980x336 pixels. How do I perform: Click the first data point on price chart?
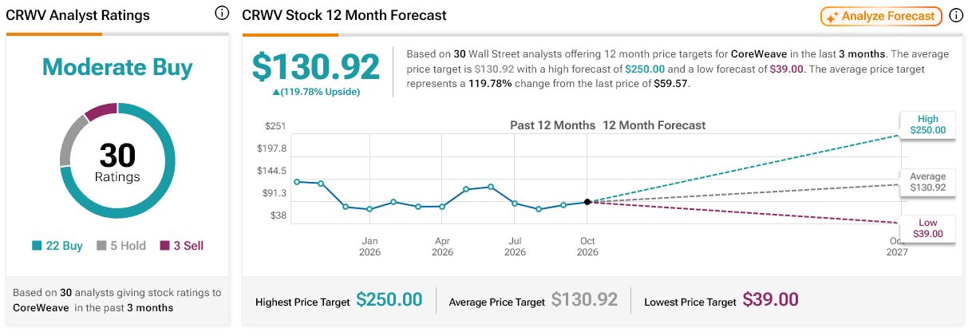coord(297,182)
